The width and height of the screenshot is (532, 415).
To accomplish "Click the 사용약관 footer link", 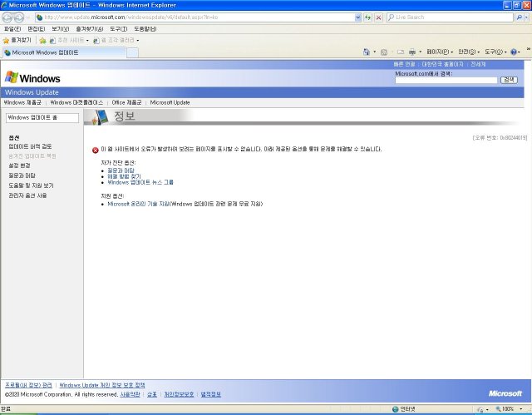I will pyautogui.click(x=130, y=394).
